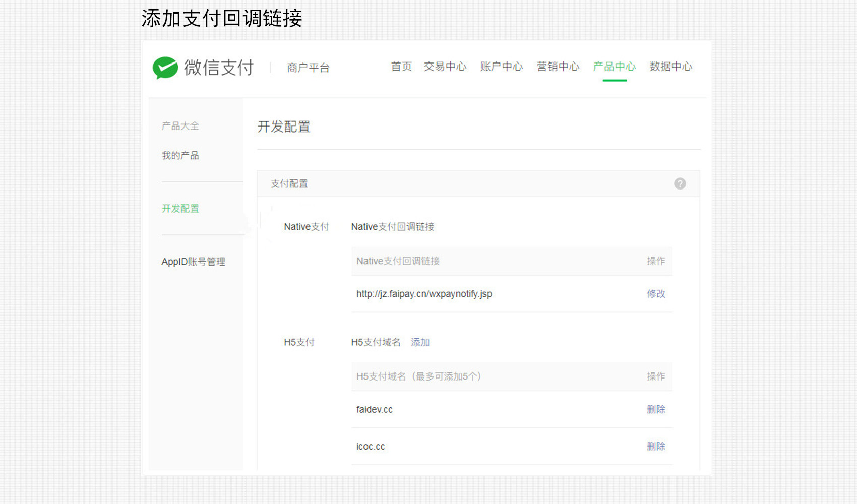Click 操作 header in the Native table
857x504 pixels.
click(656, 261)
